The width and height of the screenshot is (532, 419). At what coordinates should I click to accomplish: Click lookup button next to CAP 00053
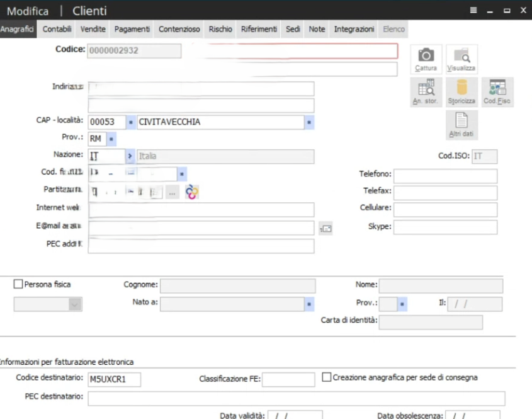tap(130, 122)
